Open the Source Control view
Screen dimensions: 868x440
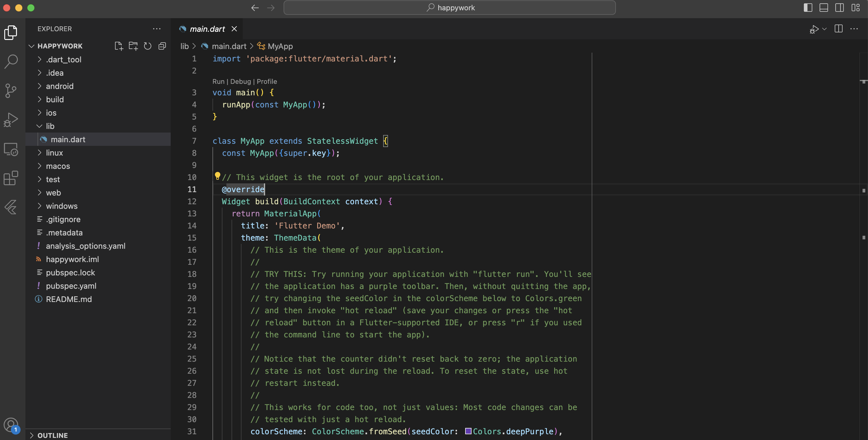click(x=11, y=90)
